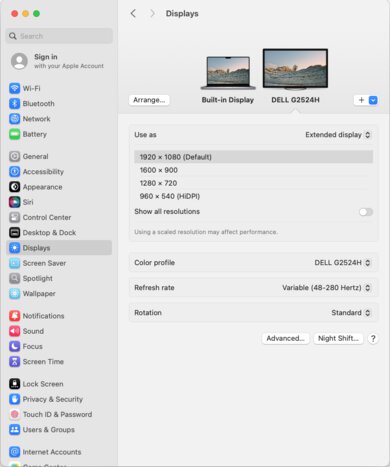The width and height of the screenshot is (390, 467).
Task: Open the Screen Saver icon
Action: [x=15, y=263]
